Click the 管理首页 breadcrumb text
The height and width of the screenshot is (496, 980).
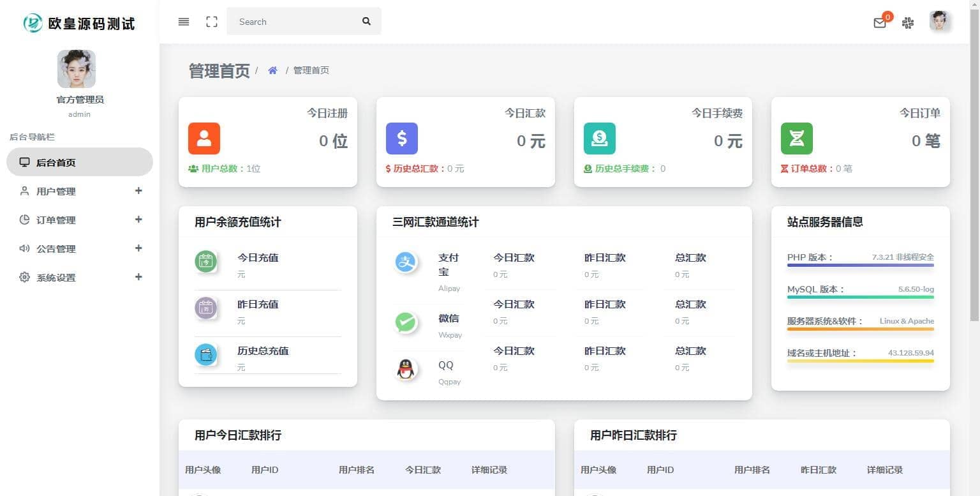click(311, 70)
